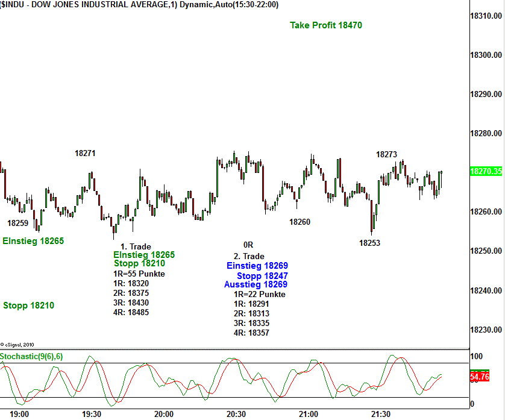Click the 1. Trade heading text
Viewport: 505px width, 420px height.
click(x=136, y=246)
